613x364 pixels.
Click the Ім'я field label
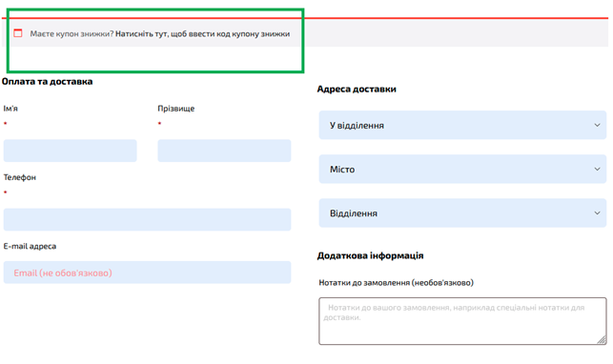click(x=10, y=109)
